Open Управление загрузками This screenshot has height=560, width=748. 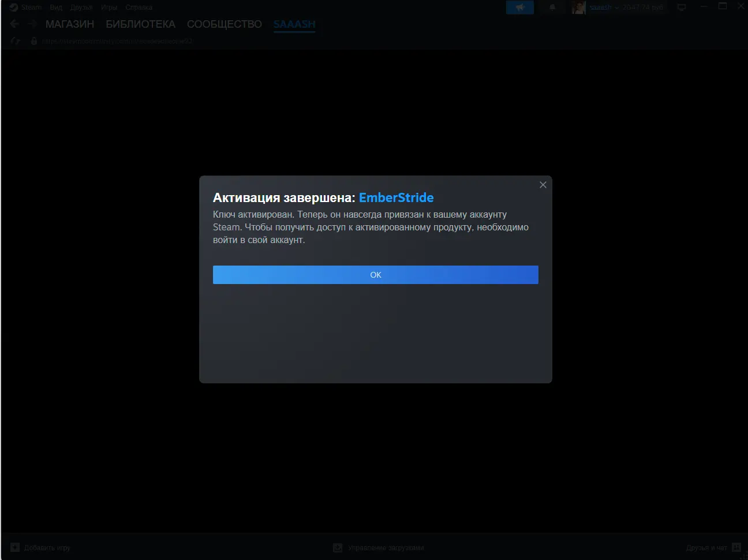coord(386,548)
